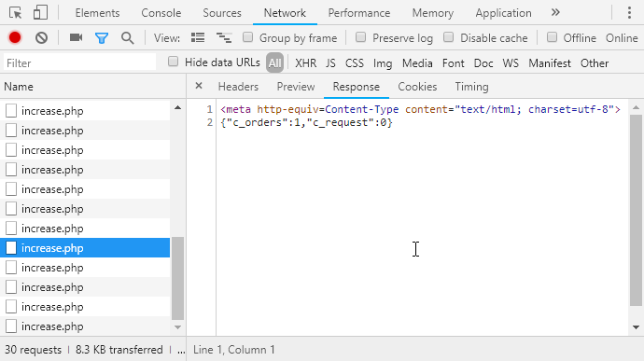Open the Sources tab
Viewport: 644px width, 361px height.
(x=222, y=13)
